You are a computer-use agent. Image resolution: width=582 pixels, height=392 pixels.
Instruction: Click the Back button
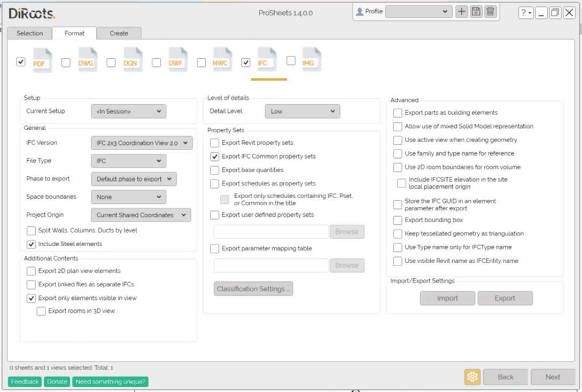coord(506,377)
